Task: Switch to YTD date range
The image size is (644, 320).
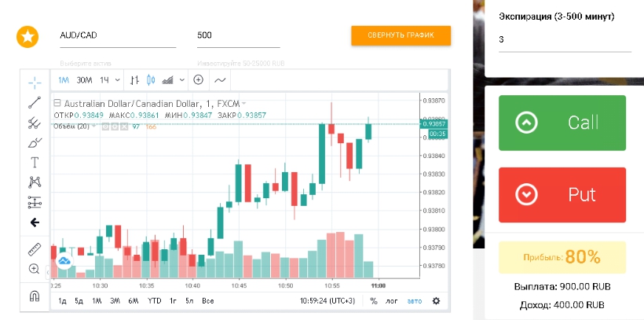Action: pyautogui.click(x=154, y=300)
